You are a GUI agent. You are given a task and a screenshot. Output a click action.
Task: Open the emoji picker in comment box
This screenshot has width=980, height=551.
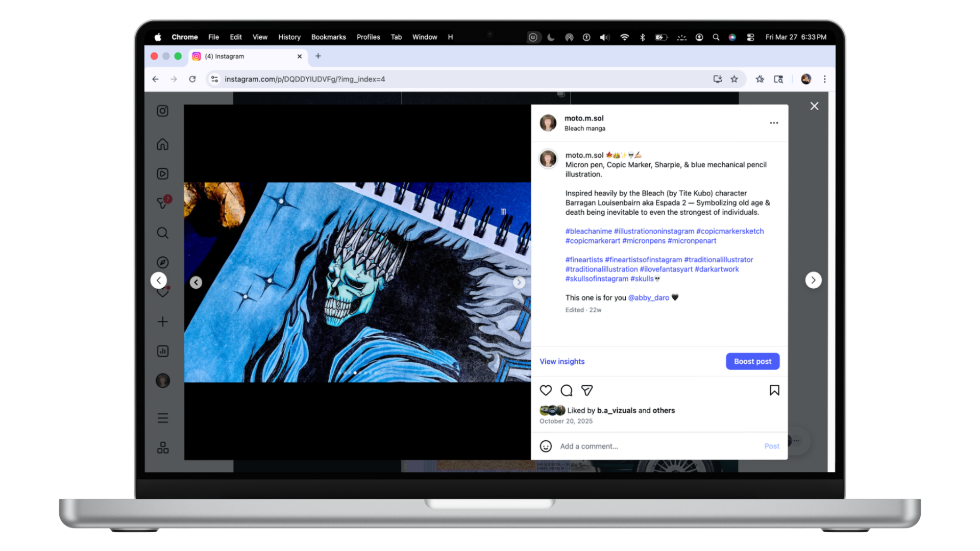point(546,446)
